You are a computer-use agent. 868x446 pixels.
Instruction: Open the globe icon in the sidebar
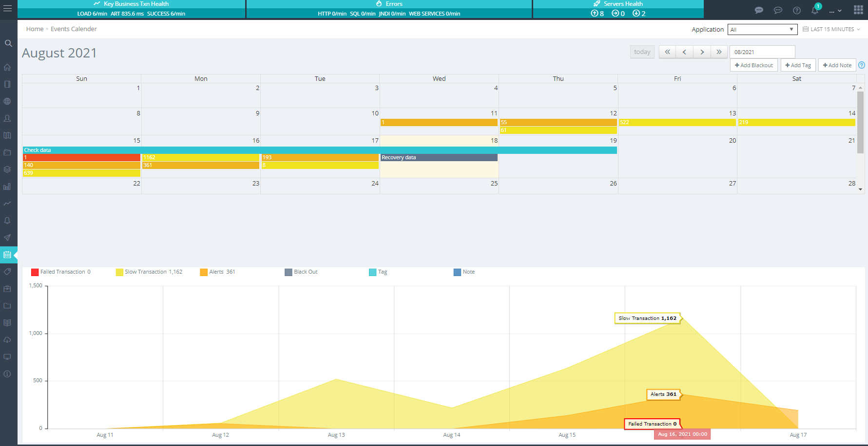click(7, 101)
